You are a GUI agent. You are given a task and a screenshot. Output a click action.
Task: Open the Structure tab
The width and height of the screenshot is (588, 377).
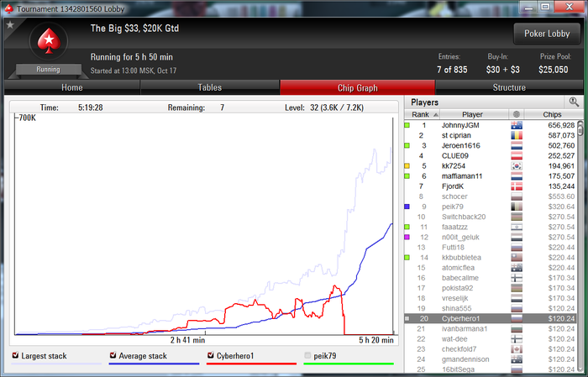click(x=509, y=87)
